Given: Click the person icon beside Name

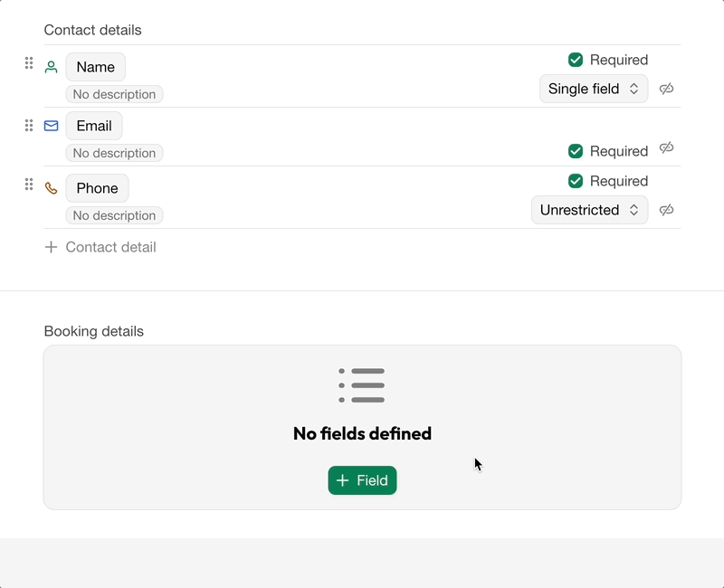Looking at the screenshot, I should pos(52,67).
